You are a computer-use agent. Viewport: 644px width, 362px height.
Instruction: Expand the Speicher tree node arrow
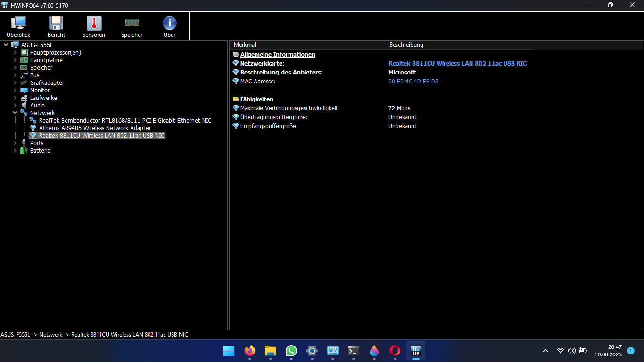pos(15,68)
